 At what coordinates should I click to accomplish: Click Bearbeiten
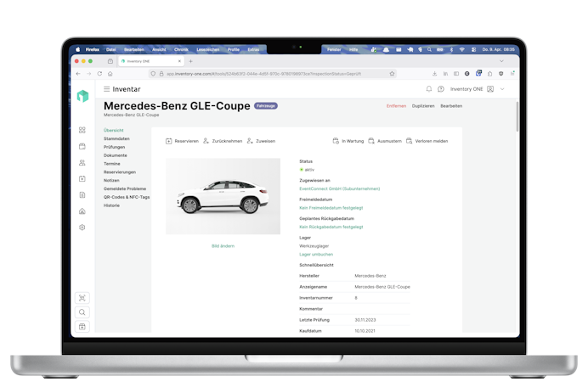point(451,106)
